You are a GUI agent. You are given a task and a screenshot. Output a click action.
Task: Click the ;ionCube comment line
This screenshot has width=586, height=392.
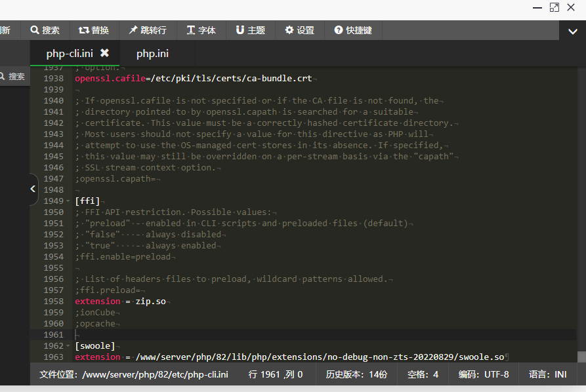tap(95, 313)
